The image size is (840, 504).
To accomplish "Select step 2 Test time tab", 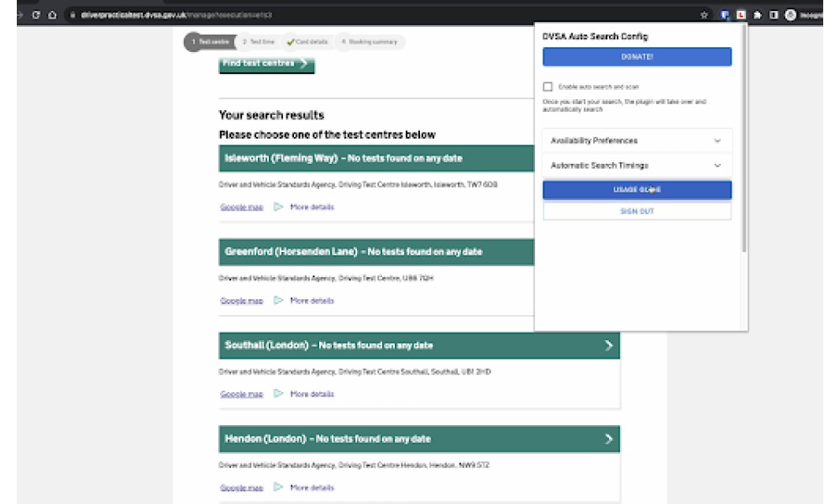I will click(258, 42).
